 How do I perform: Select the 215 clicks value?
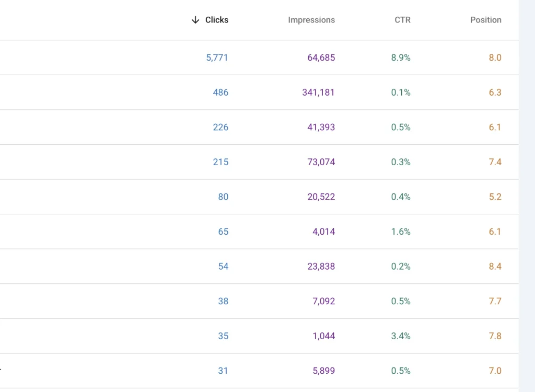[x=220, y=162]
